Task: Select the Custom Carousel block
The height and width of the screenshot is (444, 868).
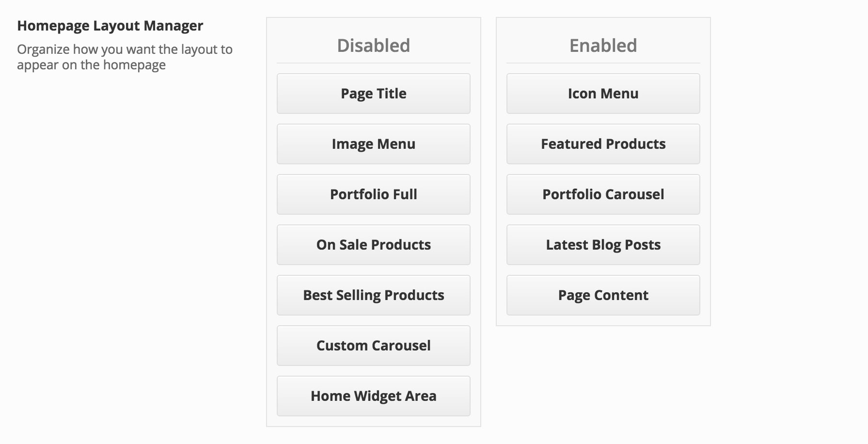Action: pyautogui.click(x=373, y=346)
